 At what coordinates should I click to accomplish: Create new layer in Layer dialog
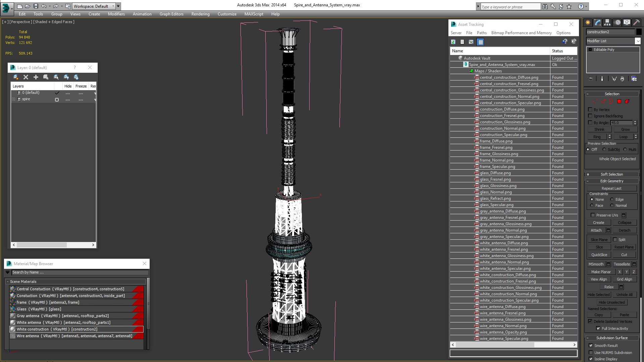pos(15,77)
